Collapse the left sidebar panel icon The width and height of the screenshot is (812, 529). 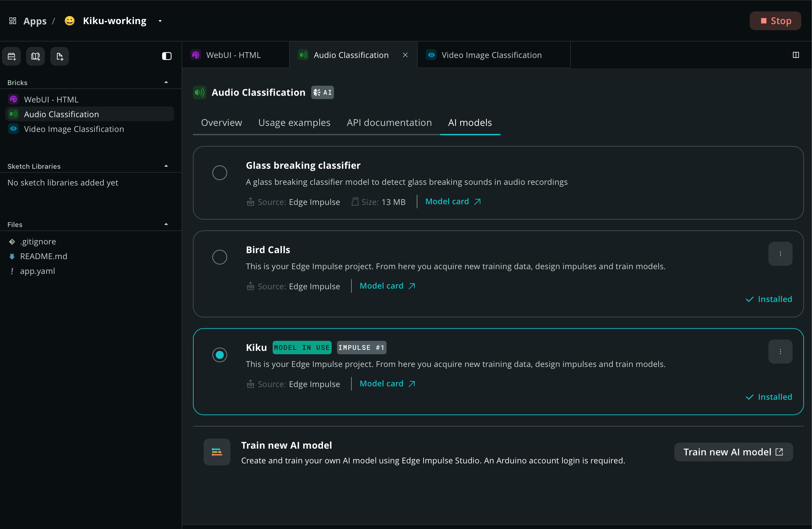(166, 56)
